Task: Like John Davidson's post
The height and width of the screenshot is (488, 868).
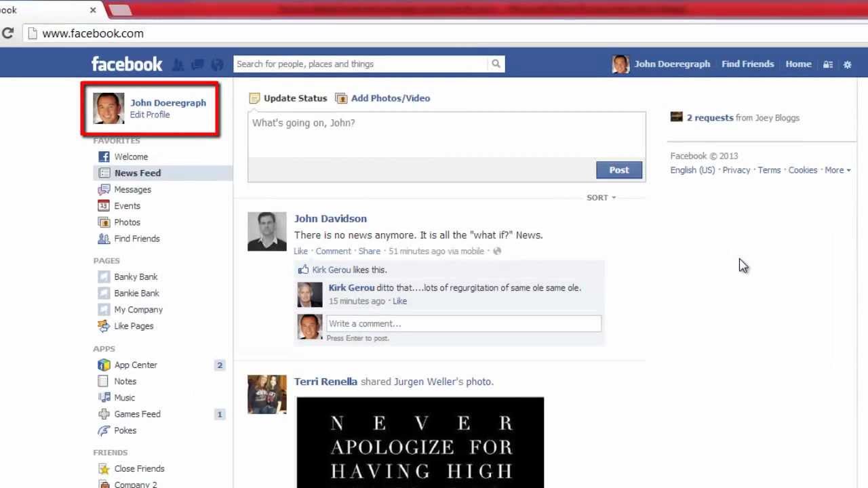Action: pyautogui.click(x=300, y=251)
